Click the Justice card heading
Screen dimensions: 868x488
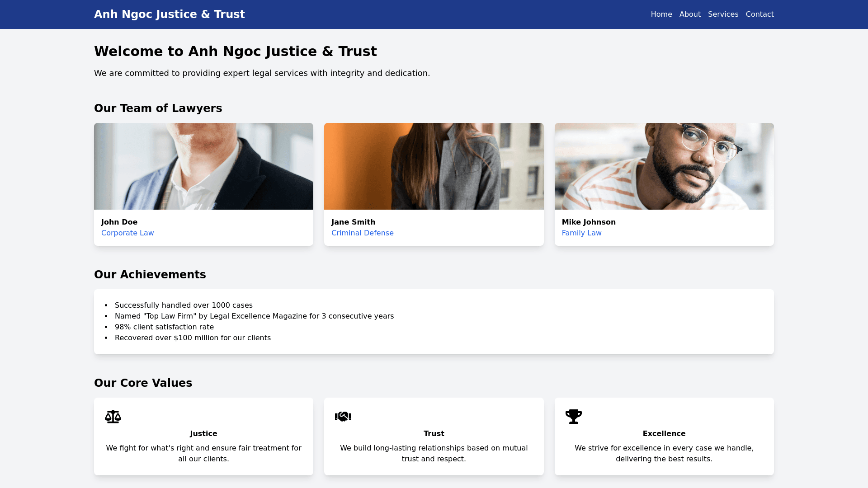[x=203, y=434]
